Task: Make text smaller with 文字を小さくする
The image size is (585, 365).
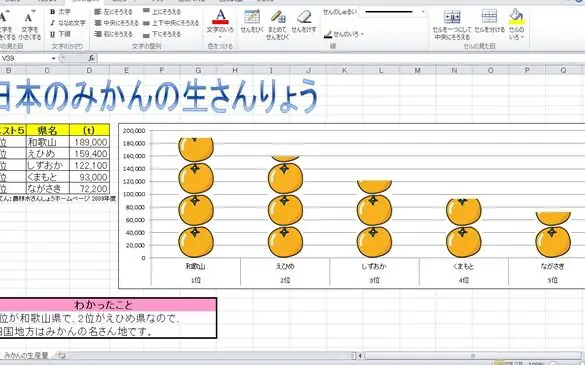Action: click(30, 25)
